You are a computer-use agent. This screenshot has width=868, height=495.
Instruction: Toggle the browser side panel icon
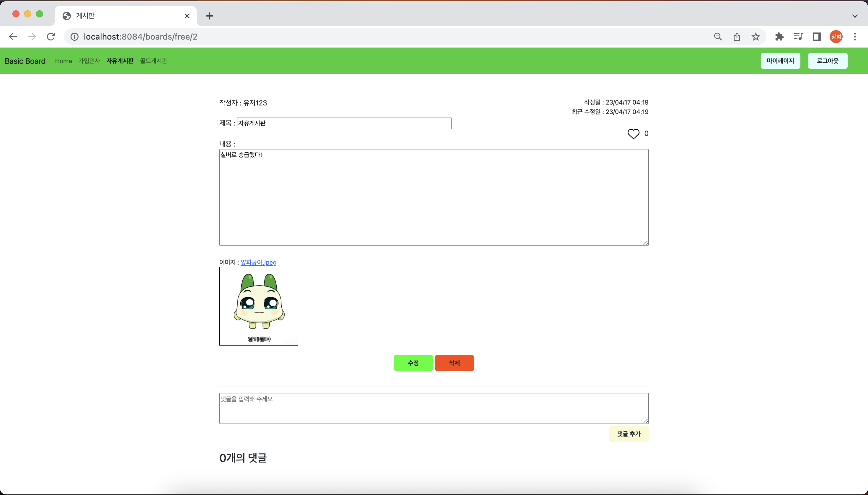[x=817, y=37]
